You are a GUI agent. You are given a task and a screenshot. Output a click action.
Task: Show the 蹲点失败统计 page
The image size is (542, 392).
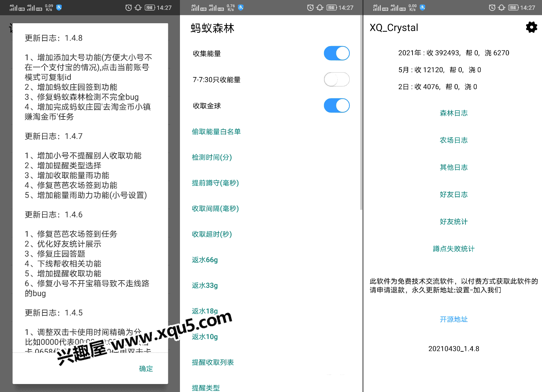453,249
